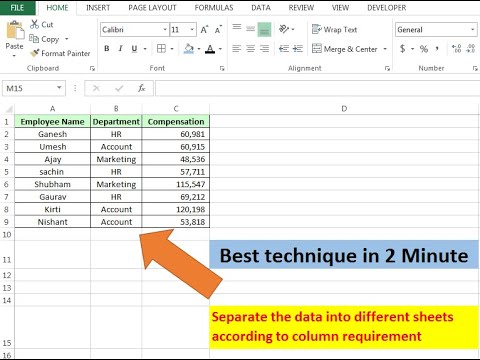This screenshot has height=360, width=480.
Task: Open Clipboard group dialog launcher
Action: [92, 68]
